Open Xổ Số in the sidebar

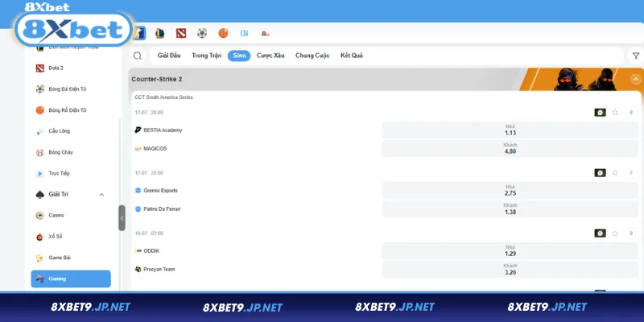click(x=55, y=237)
